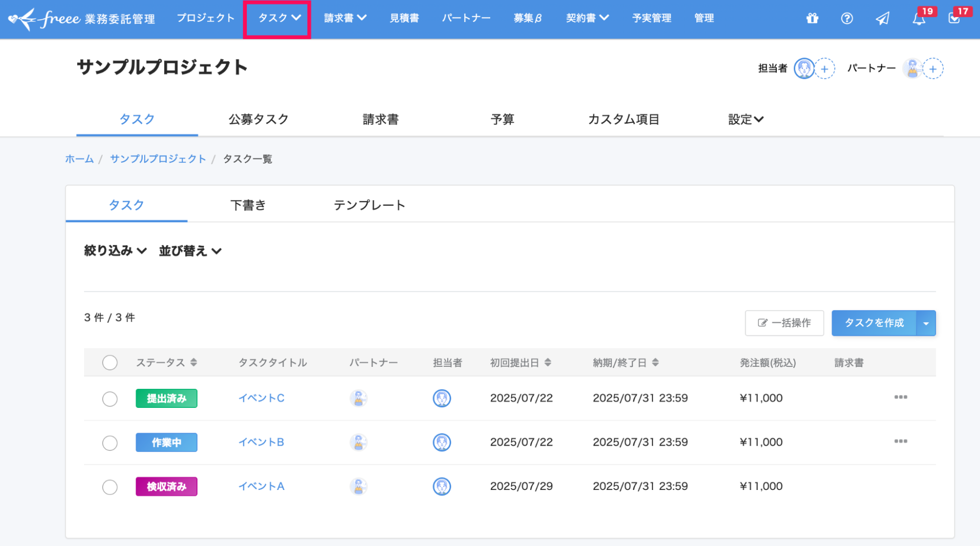Select the タスク sub-tab in the list panel

[x=126, y=205]
